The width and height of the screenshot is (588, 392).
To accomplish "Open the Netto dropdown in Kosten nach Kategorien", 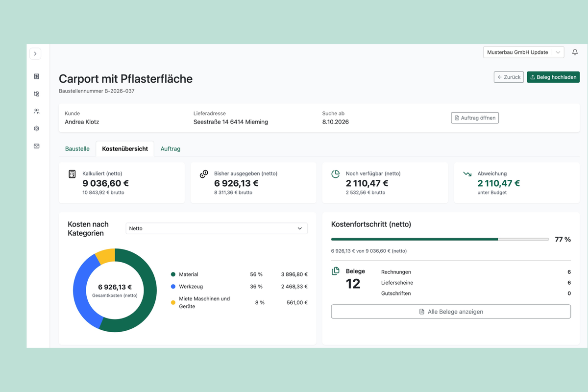I will (x=217, y=228).
